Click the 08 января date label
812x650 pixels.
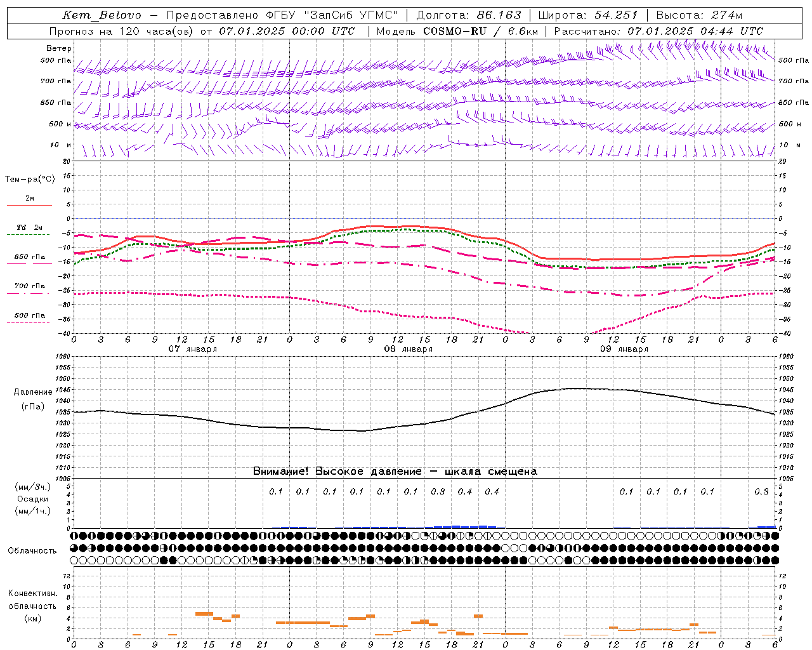pyautogui.click(x=408, y=348)
